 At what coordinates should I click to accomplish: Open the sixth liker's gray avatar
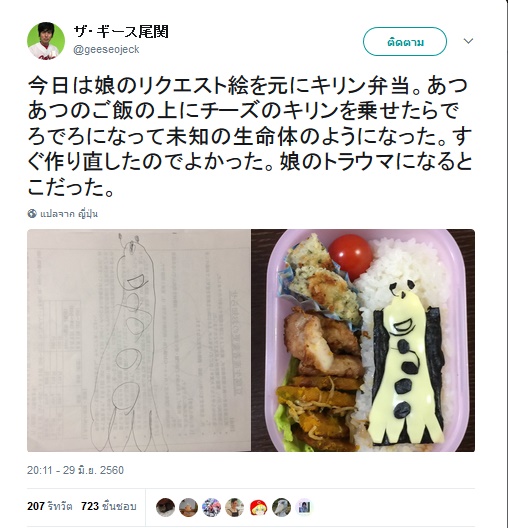pos(281,507)
